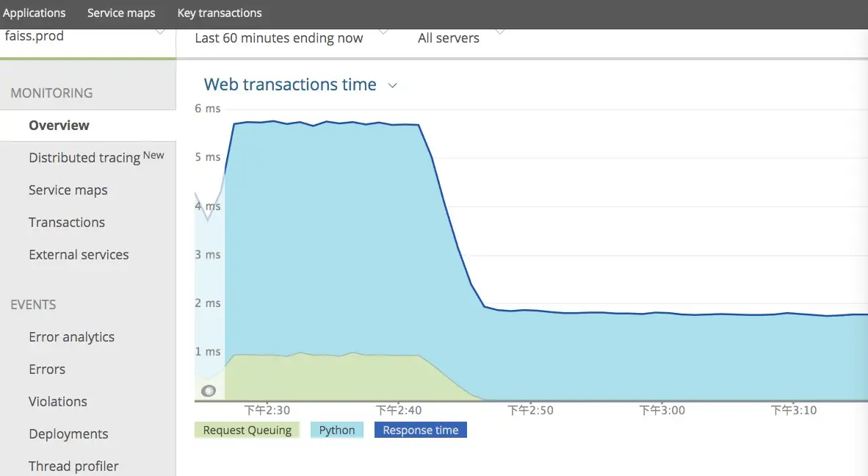This screenshot has height=476, width=868.
Task: Go to Key transactions
Action: [x=220, y=12]
